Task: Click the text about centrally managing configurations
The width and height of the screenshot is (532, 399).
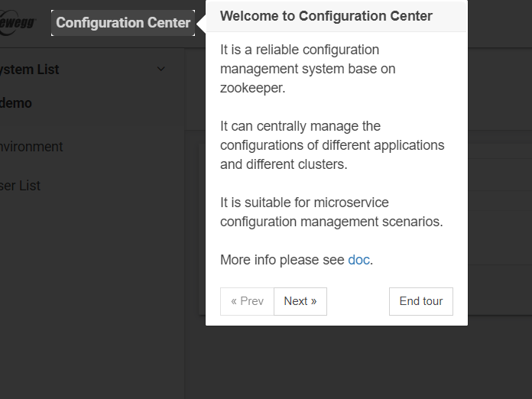Action: pos(332,145)
